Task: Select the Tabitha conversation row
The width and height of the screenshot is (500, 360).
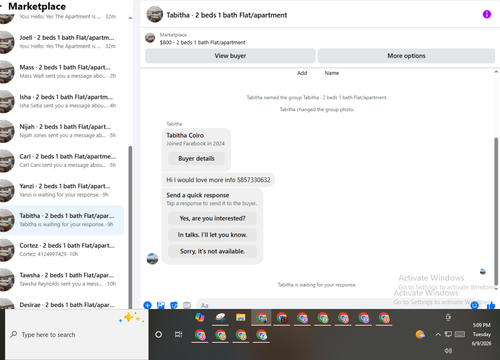Action: [x=62, y=220]
